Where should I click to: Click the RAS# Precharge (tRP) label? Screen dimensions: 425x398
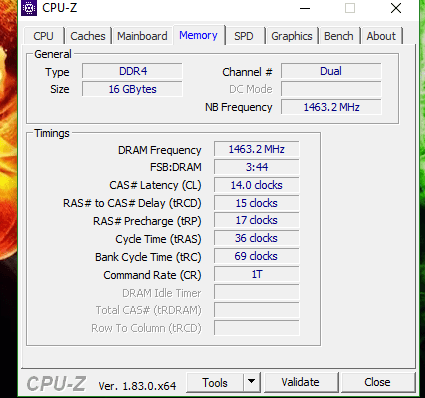(x=147, y=221)
